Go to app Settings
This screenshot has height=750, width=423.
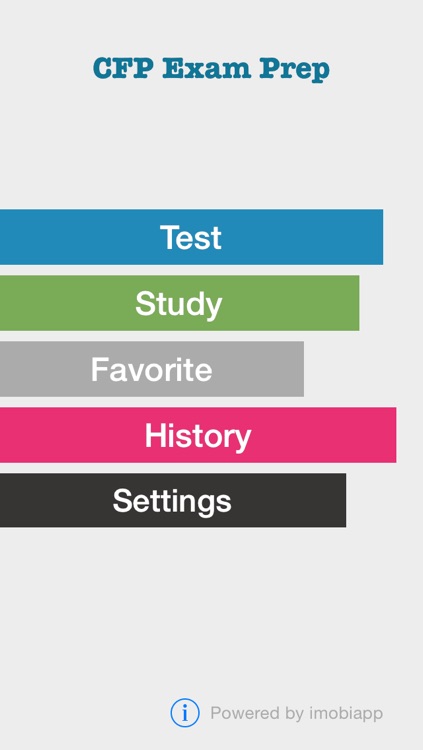click(x=173, y=500)
